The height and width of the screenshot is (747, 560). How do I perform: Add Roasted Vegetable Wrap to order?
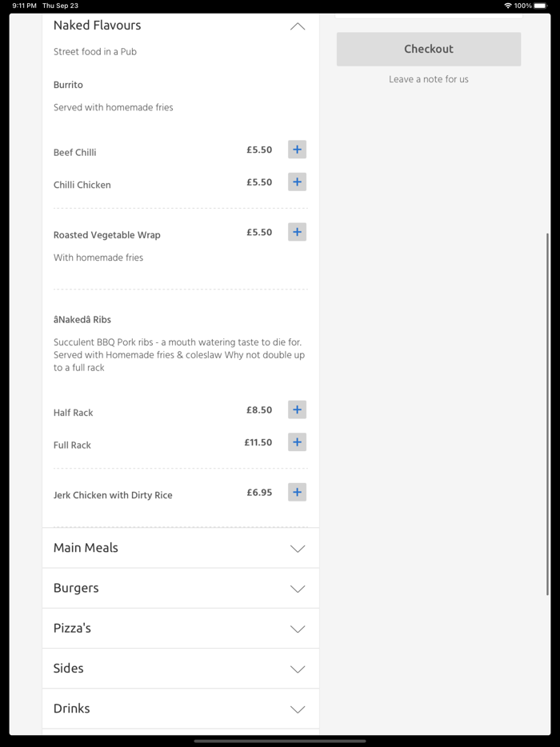point(297,232)
